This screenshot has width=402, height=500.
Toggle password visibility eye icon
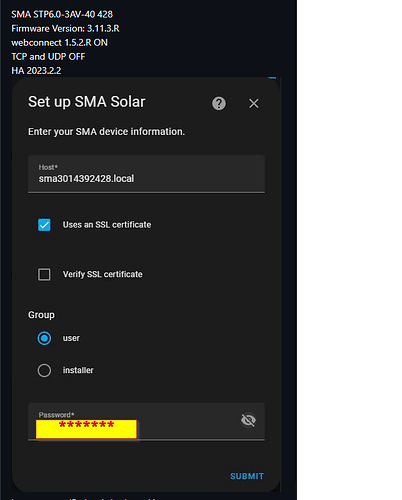point(248,420)
